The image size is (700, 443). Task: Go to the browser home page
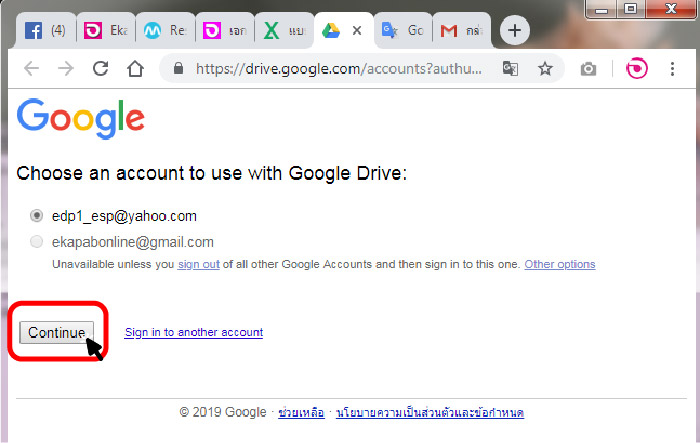pyautogui.click(x=135, y=69)
